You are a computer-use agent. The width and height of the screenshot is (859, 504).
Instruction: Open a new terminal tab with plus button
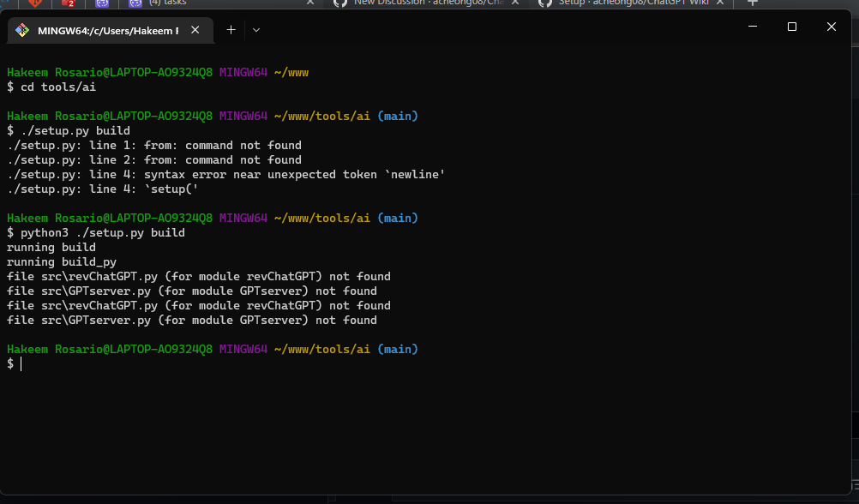click(x=231, y=30)
